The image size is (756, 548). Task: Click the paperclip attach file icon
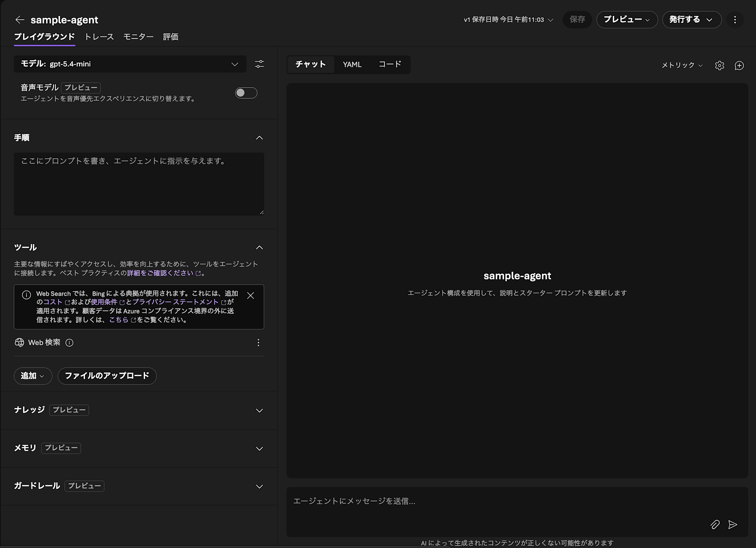pyautogui.click(x=714, y=525)
